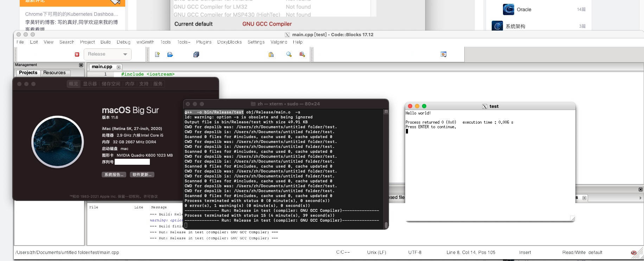
Task: Click the macOS Big Sur wallpaper thumbnail
Action: pos(58,142)
